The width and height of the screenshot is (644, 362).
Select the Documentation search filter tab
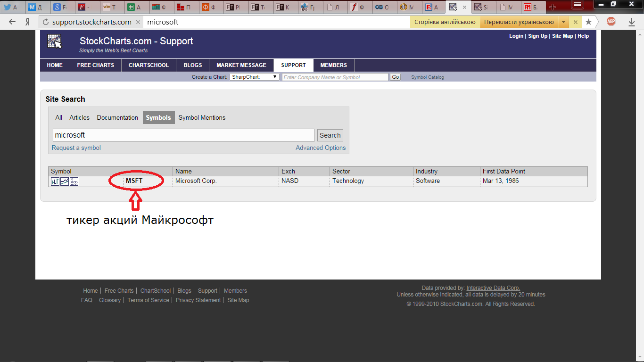(x=117, y=117)
